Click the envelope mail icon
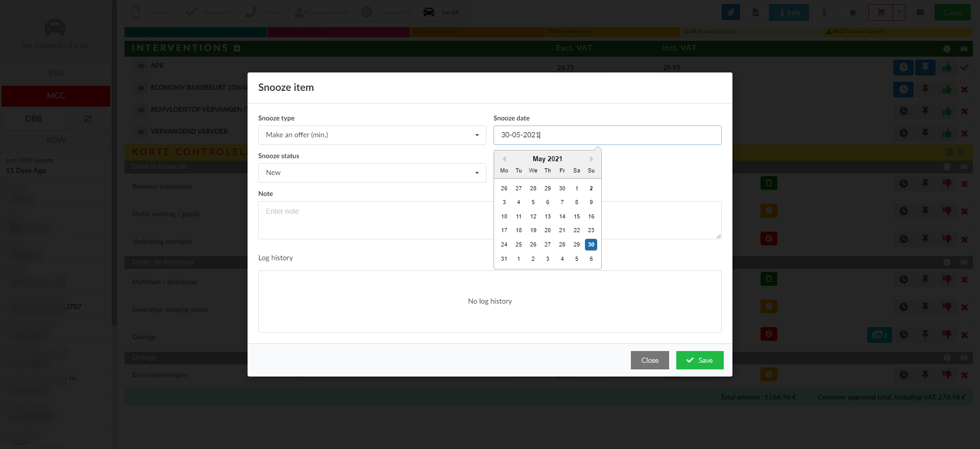This screenshot has width=980, height=449. click(x=920, y=13)
